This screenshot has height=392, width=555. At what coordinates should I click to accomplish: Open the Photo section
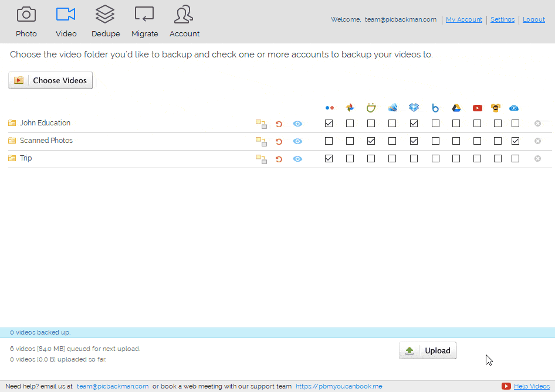(26, 21)
